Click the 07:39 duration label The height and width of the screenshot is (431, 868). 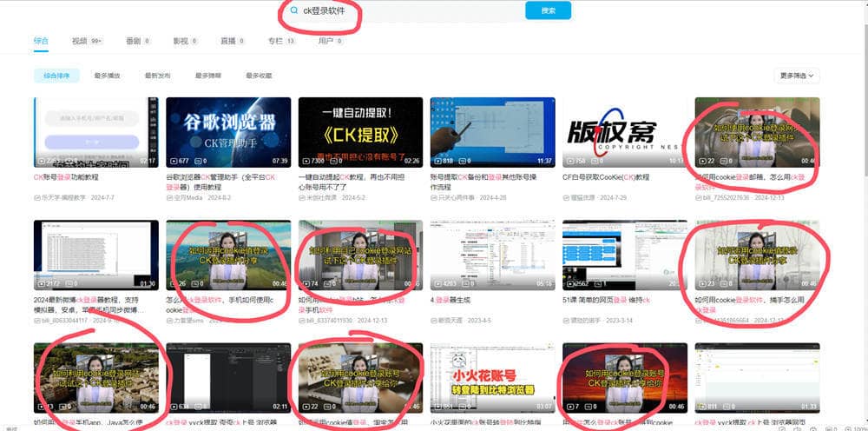coord(279,162)
